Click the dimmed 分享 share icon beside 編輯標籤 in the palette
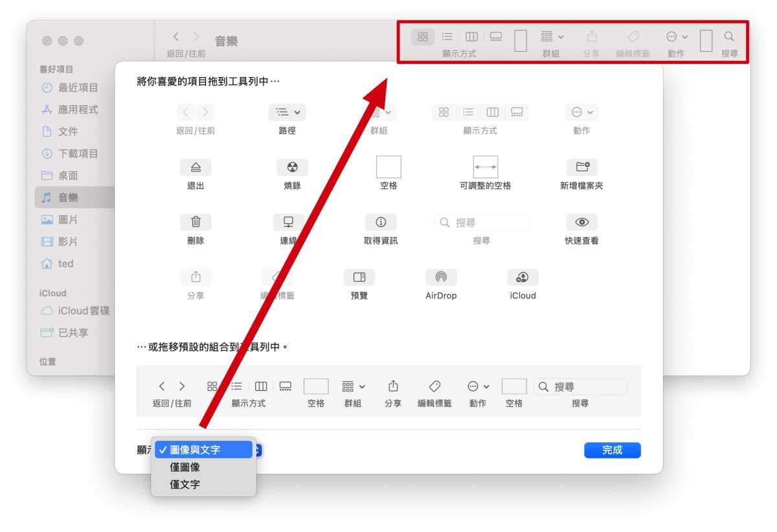Screen dimensions: 777x532 196,277
